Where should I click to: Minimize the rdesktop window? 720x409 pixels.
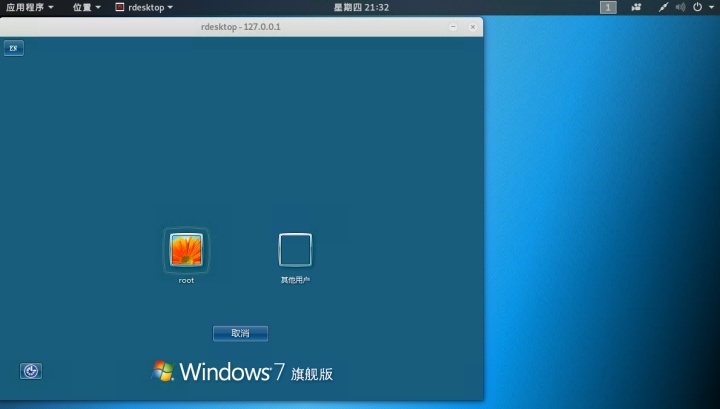[453, 27]
